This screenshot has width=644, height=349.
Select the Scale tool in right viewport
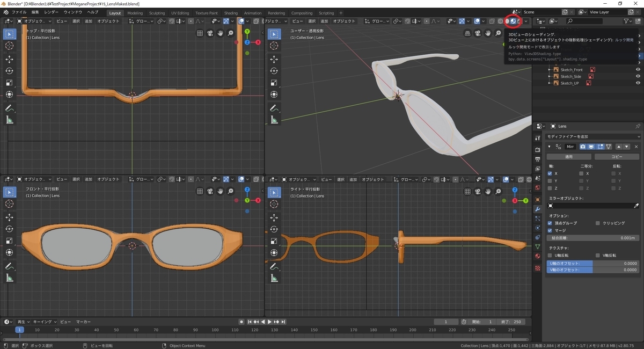[x=274, y=241]
